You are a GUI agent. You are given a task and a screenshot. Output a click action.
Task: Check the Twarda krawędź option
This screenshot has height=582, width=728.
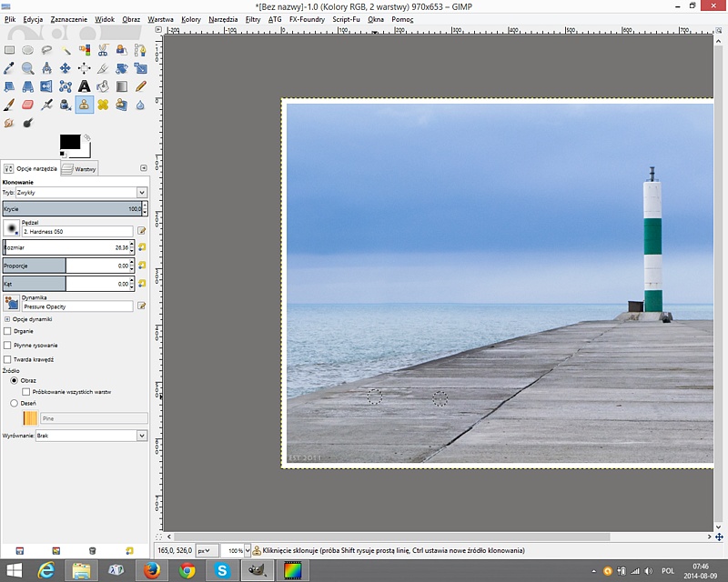pos(7,359)
